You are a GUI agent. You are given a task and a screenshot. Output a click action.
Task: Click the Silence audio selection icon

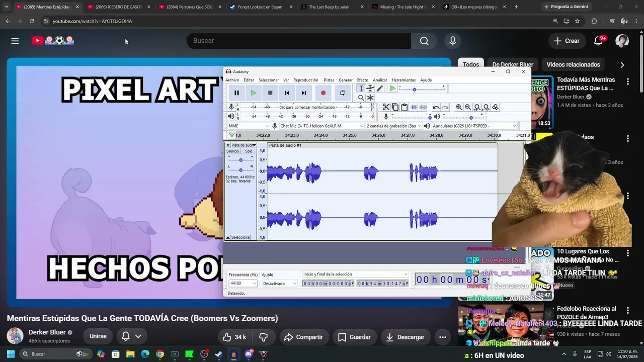[x=423, y=107]
